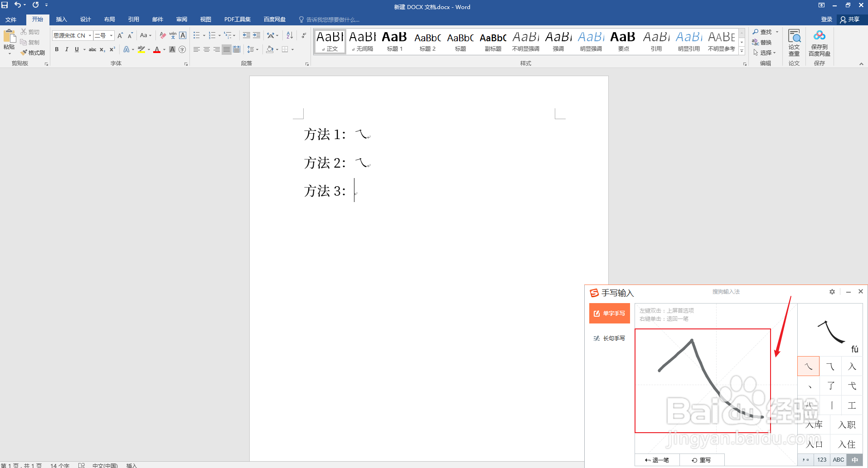Align text left

coord(197,49)
